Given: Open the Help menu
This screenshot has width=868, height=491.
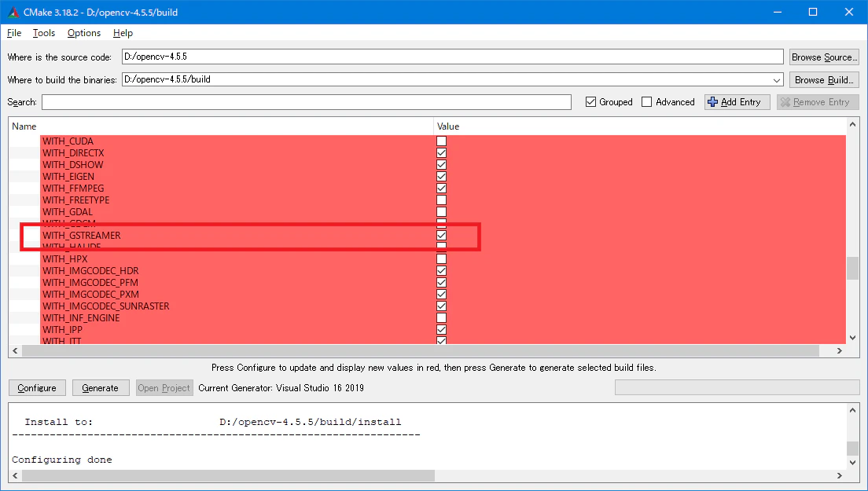Looking at the screenshot, I should click(x=123, y=33).
